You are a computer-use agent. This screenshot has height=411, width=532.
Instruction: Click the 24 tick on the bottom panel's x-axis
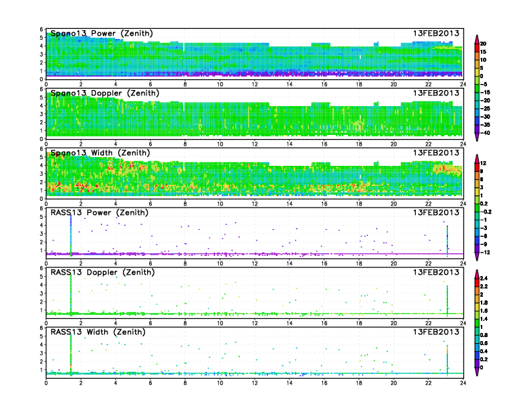point(463,383)
